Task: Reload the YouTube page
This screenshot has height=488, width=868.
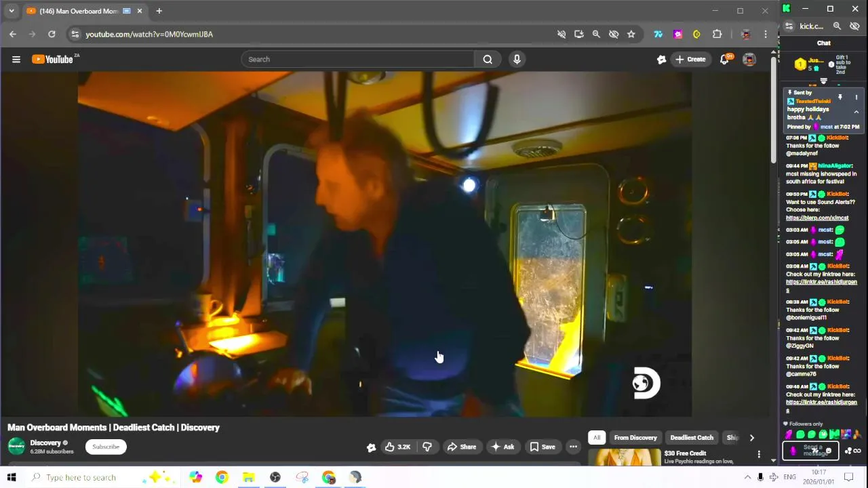Action: (52, 34)
